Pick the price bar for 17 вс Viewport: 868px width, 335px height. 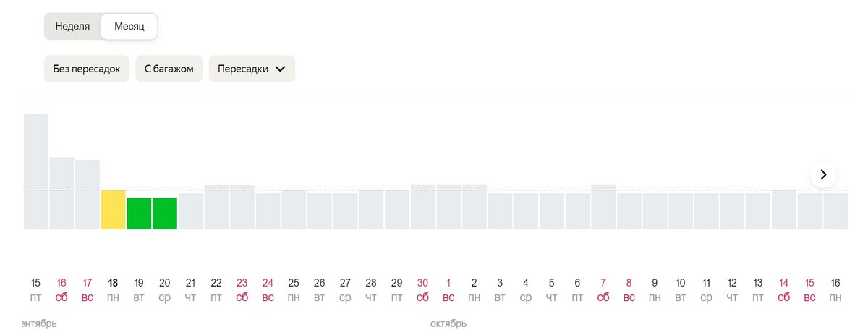88,195
